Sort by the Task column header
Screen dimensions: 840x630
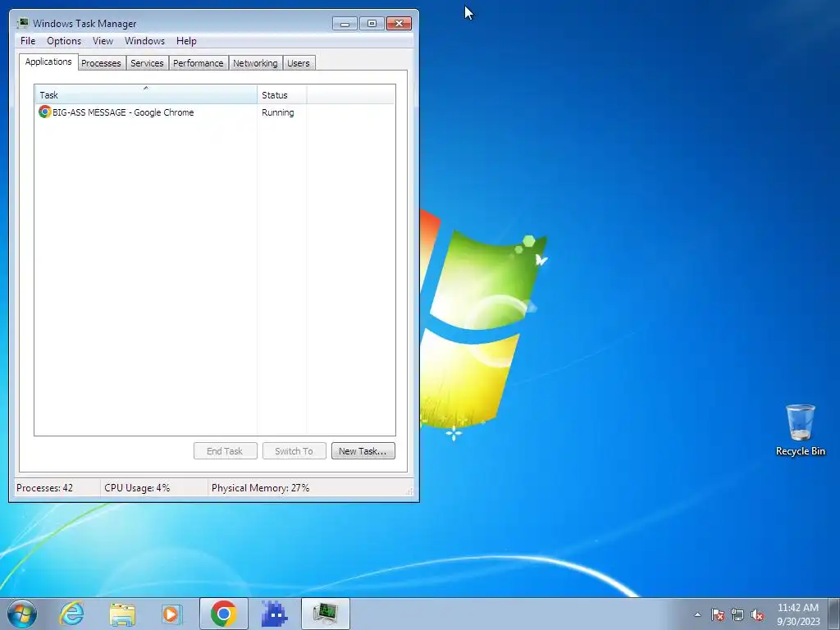[146, 94]
